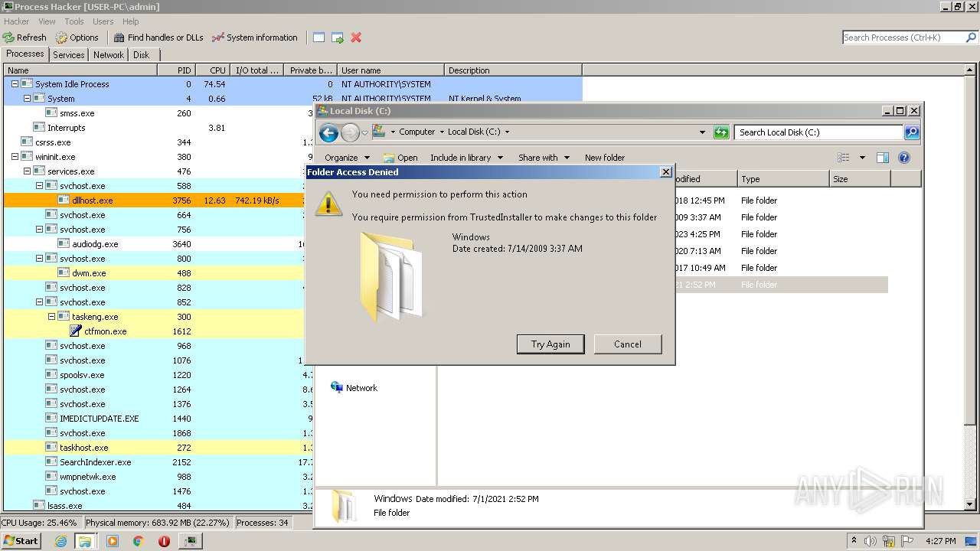Screen dimensions: 980x551
Task: Sort by the PID column header
Action: tap(176, 70)
